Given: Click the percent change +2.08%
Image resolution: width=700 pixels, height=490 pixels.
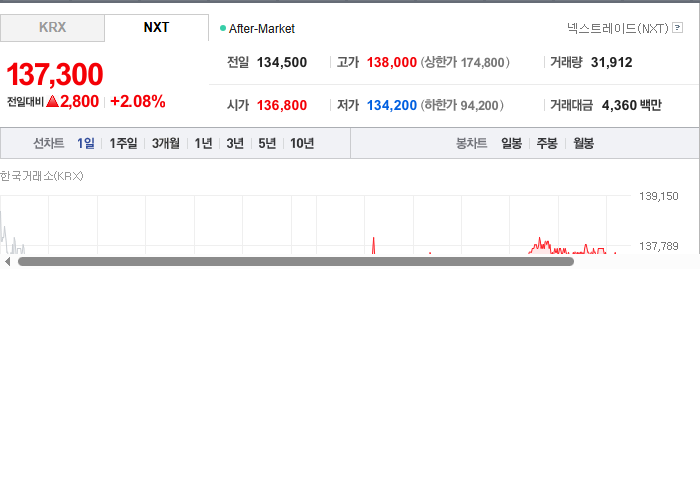Looking at the screenshot, I should click(x=138, y=101).
